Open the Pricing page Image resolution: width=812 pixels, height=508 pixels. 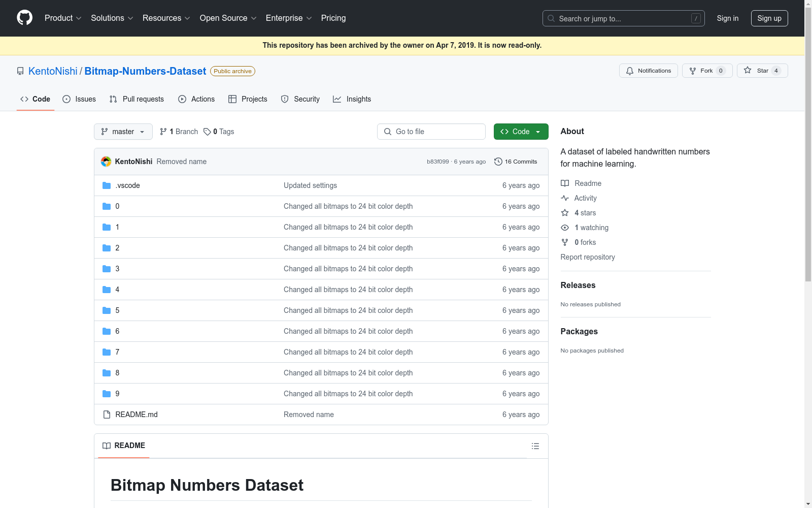point(333,18)
